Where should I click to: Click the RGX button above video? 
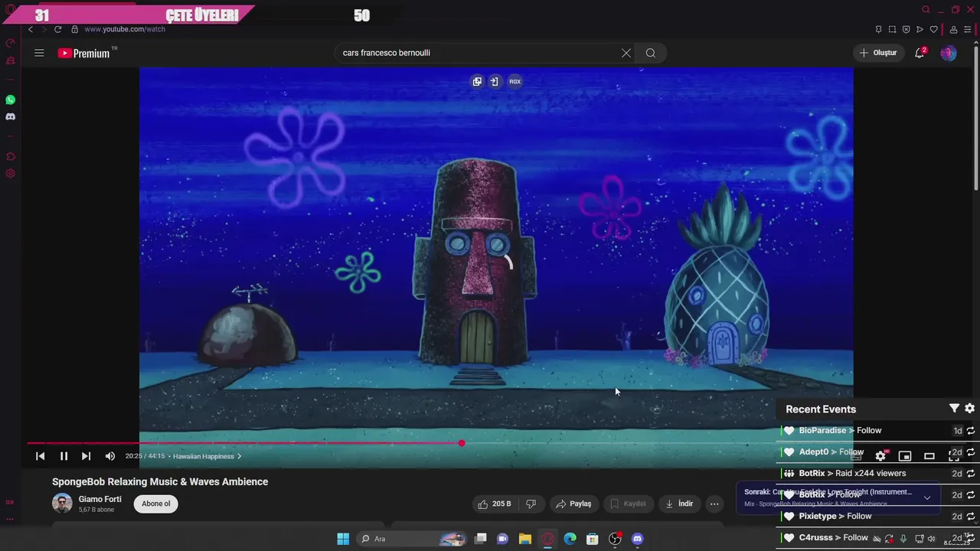[514, 81]
